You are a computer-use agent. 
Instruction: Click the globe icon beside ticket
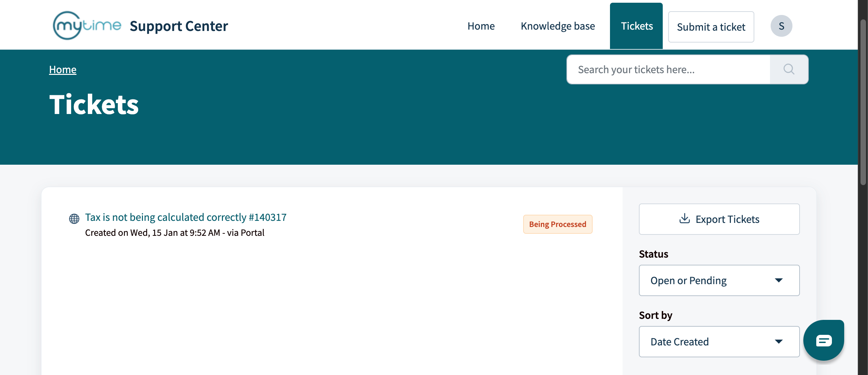tap(74, 218)
